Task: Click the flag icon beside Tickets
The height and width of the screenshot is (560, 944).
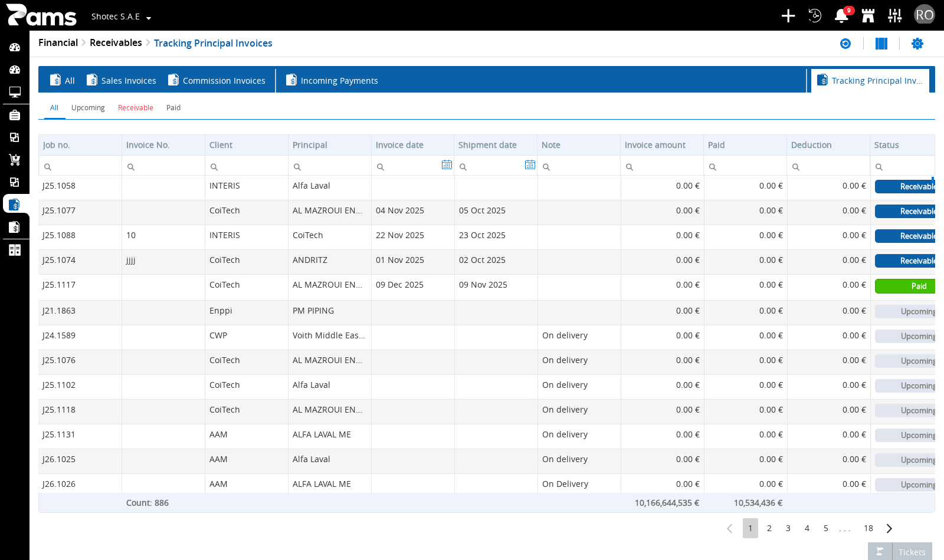Action: click(880, 552)
